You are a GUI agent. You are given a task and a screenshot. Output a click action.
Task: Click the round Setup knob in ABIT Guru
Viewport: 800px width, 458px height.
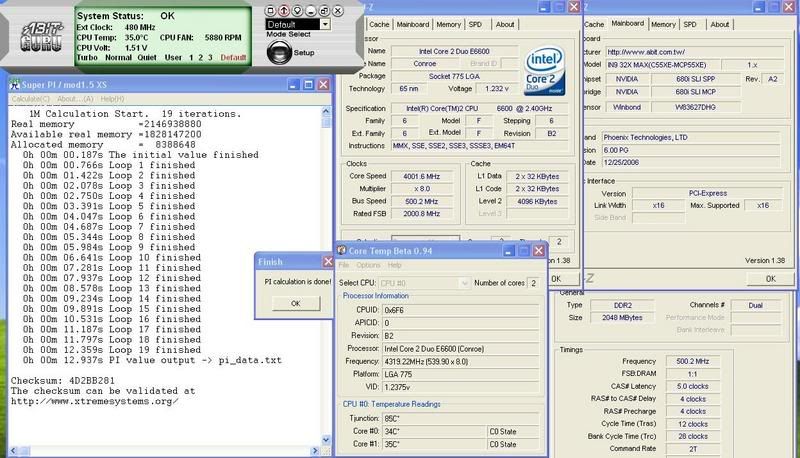click(279, 52)
